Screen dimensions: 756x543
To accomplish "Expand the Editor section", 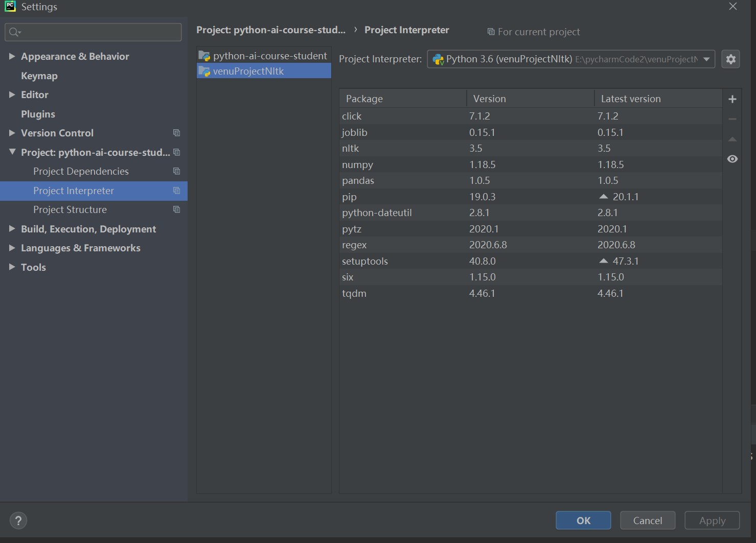I will tap(12, 95).
